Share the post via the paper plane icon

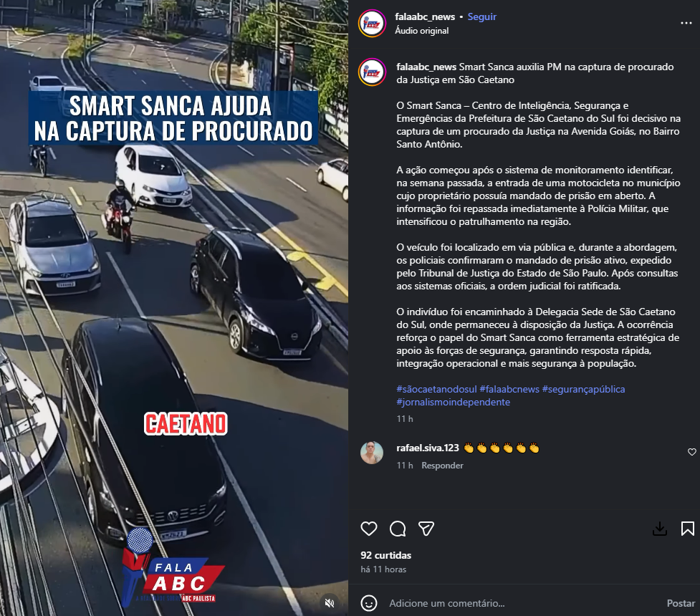pos(426,529)
